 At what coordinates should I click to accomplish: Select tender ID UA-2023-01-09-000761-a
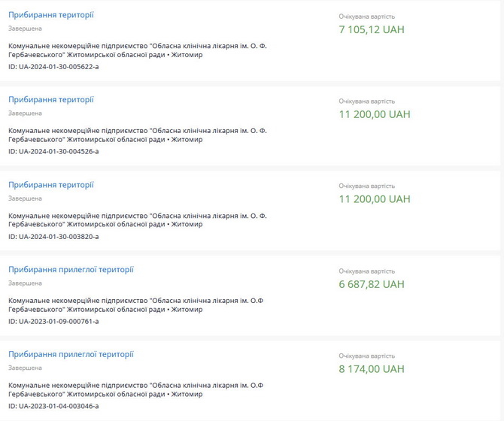pyautogui.click(x=53, y=322)
